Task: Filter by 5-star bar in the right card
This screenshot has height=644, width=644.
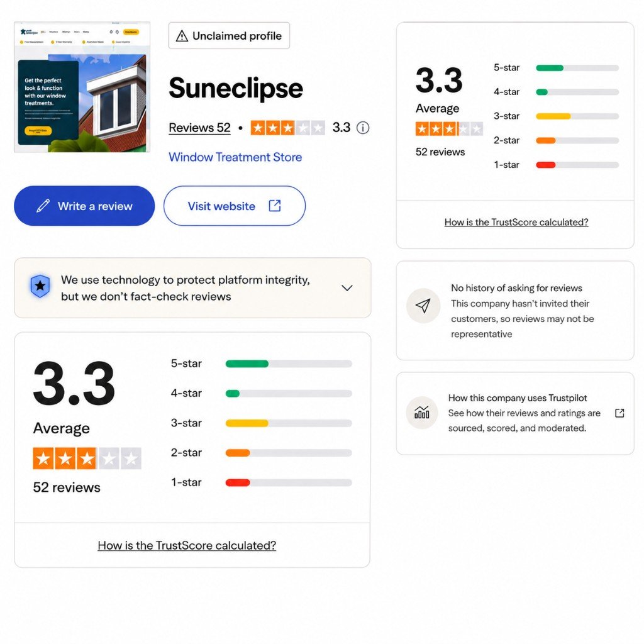Action: tap(577, 68)
